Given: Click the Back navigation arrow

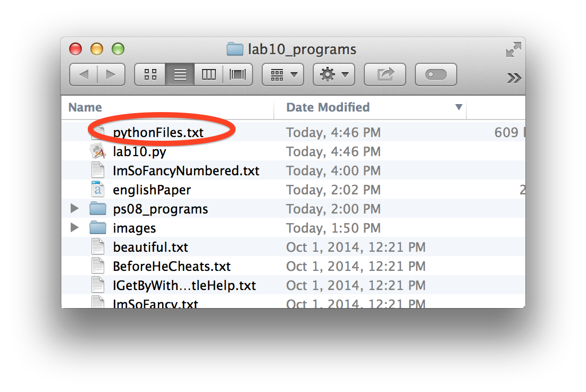Looking at the screenshot, I should 83,75.
